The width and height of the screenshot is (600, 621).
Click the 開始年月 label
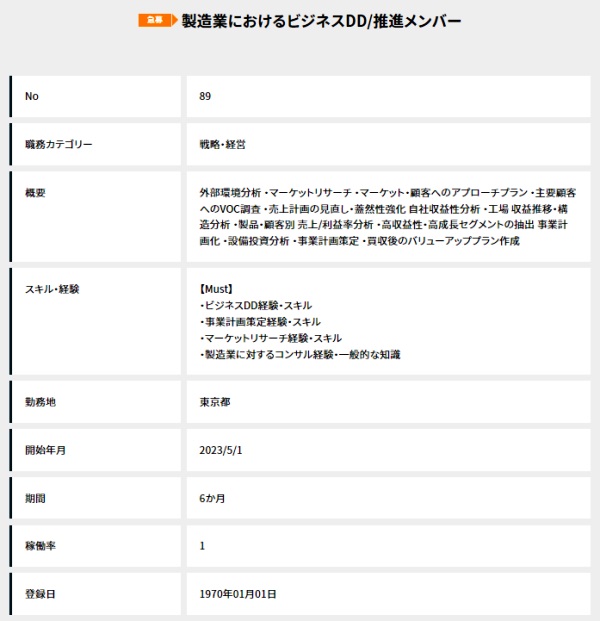[x=46, y=450]
